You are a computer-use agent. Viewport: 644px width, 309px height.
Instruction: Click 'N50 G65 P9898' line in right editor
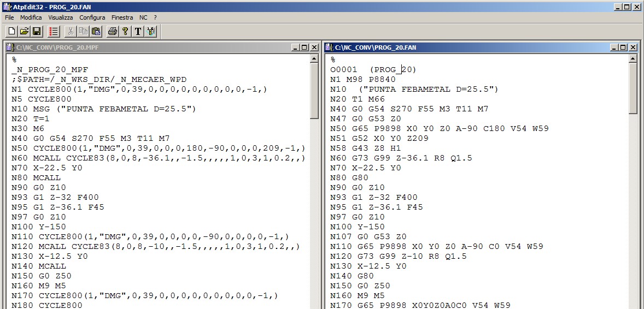point(440,128)
